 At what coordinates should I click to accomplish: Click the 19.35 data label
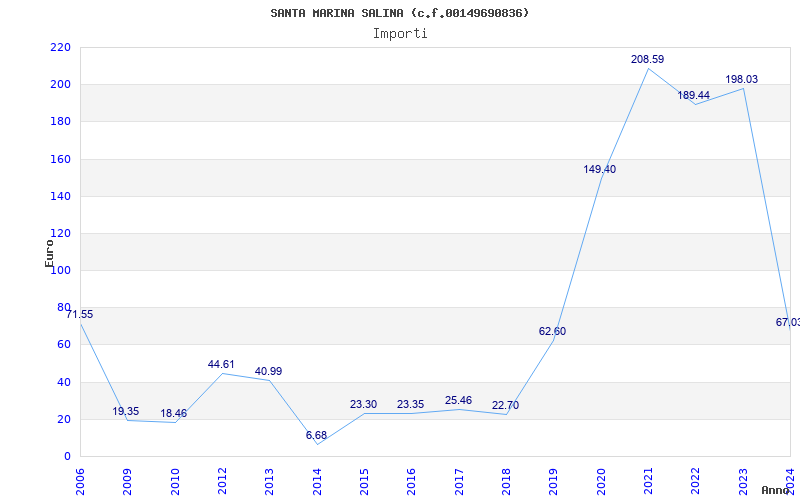[x=126, y=411]
